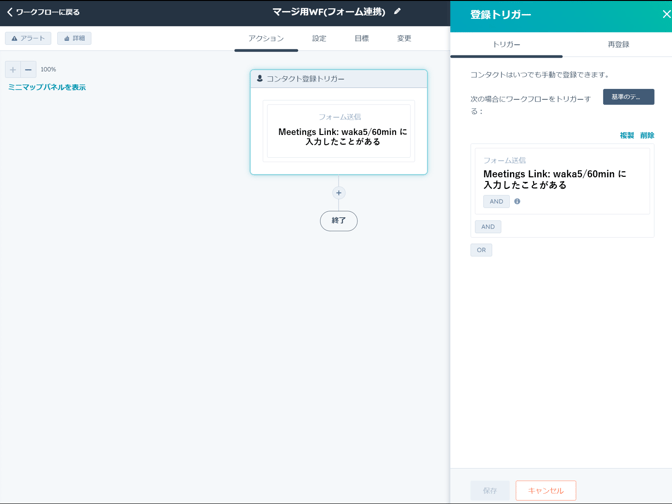This screenshot has height=504, width=672.
Task: Switch to the 設定 tab
Action: tap(319, 38)
